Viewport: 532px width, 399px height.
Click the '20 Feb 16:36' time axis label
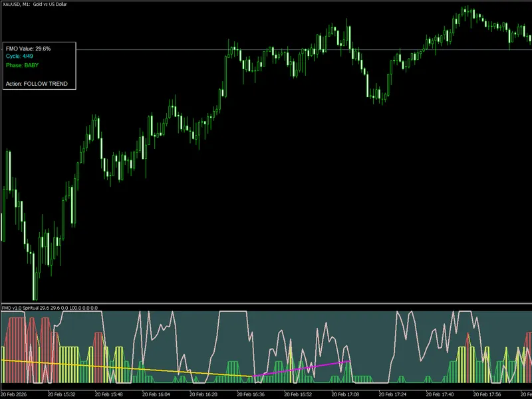coord(251,394)
